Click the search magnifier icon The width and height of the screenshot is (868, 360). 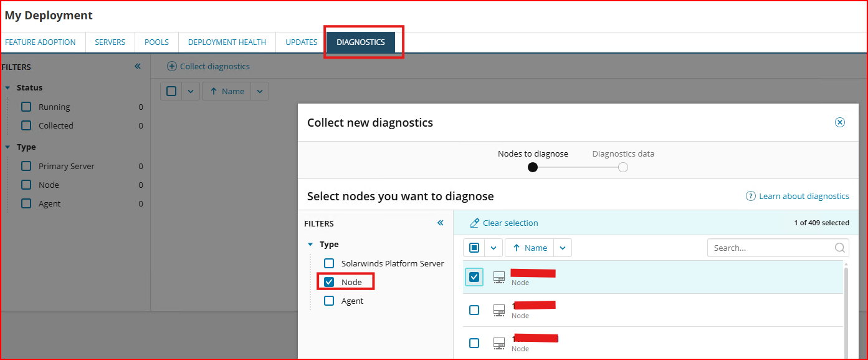point(840,248)
